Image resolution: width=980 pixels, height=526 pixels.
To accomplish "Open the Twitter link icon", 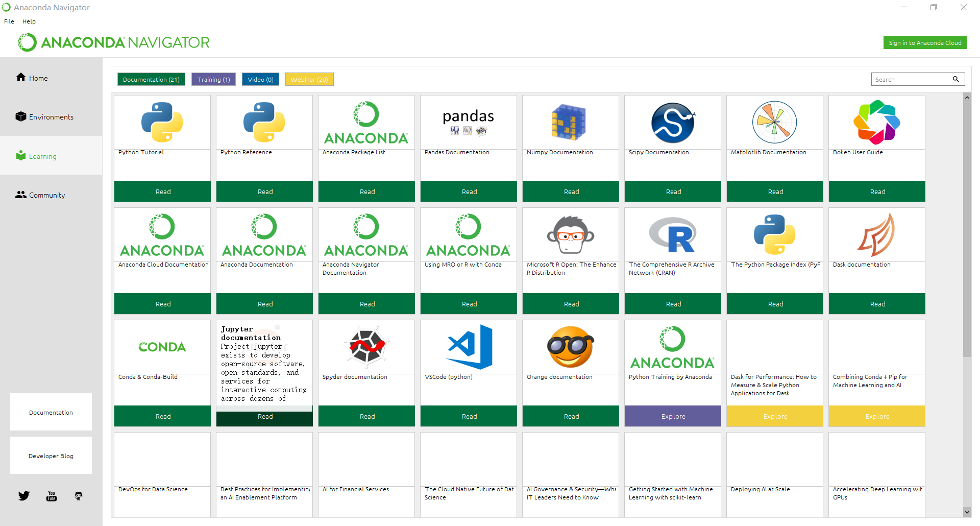I will [24, 496].
